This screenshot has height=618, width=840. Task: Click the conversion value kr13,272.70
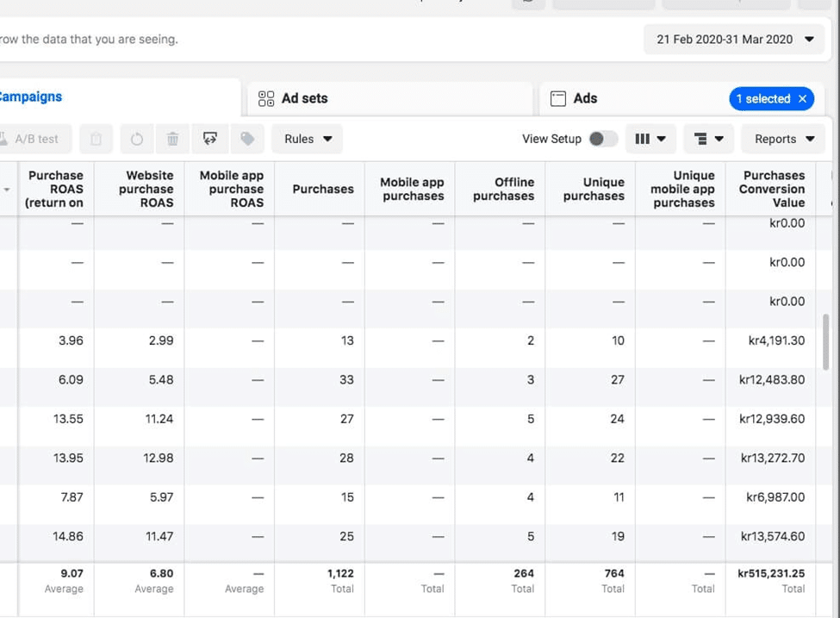coord(773,459)
